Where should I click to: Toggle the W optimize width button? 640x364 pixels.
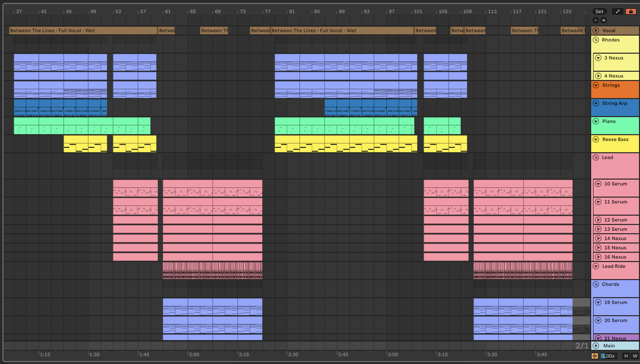tap(635, 356)
